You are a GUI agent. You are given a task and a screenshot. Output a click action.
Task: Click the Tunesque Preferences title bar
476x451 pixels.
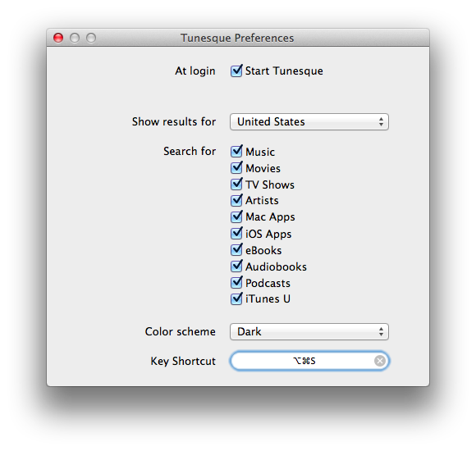238,38
